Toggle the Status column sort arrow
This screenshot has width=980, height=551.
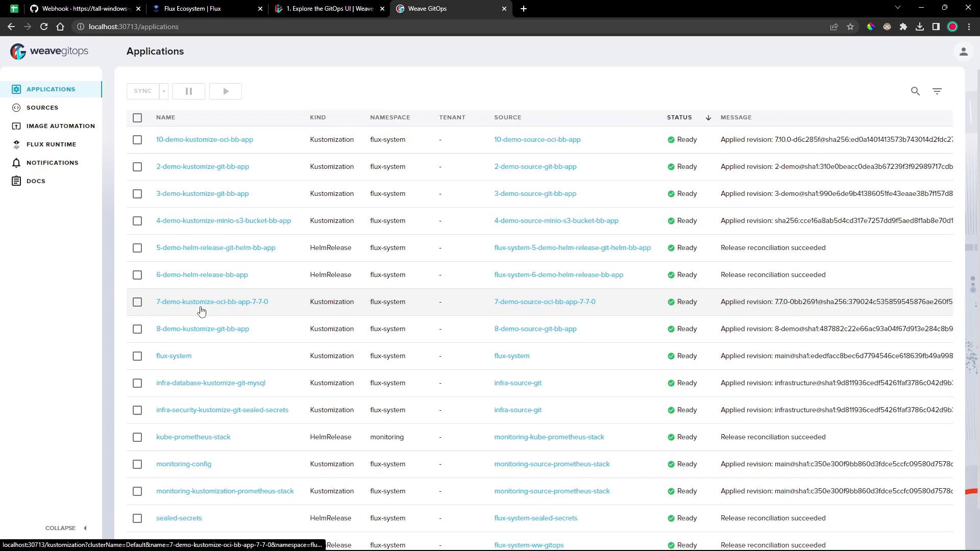708,118
